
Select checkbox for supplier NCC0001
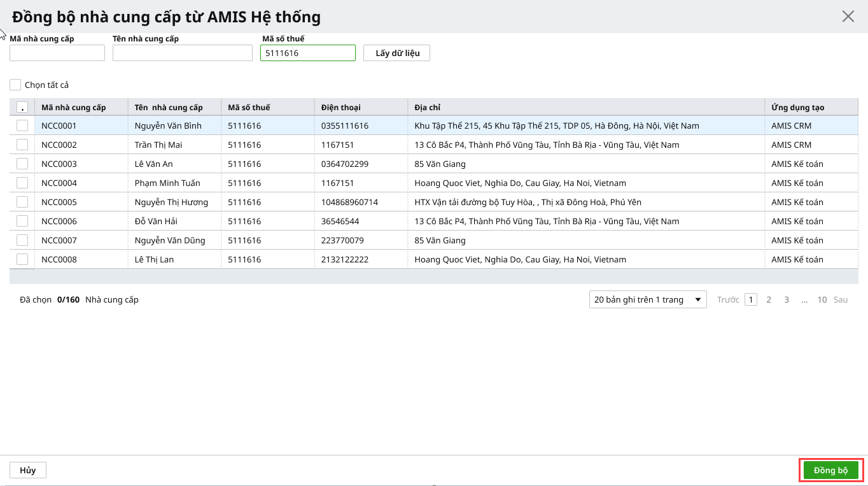click(x=22, y=125)
